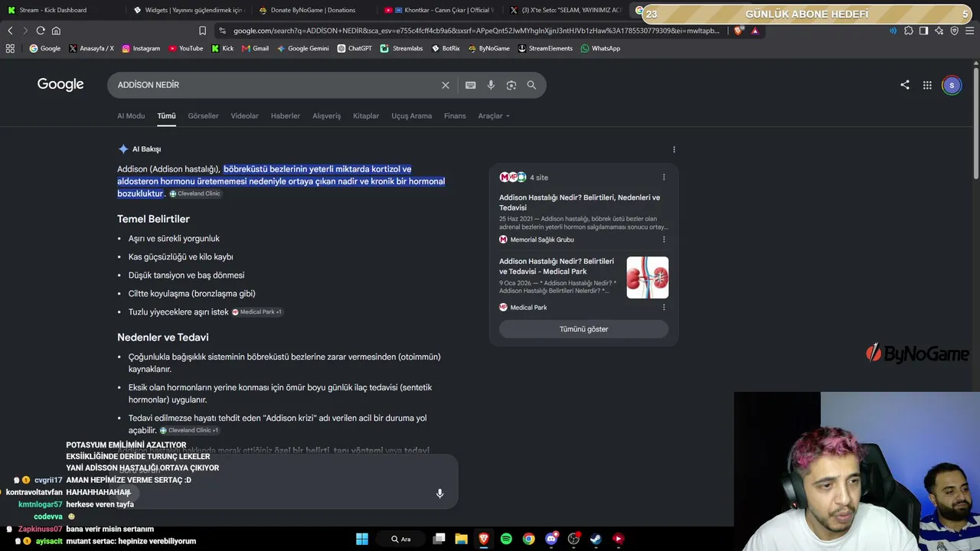Viewport: 980px width, 551px height.
Task: Open the Google account avatar
Action: [952, 85]
